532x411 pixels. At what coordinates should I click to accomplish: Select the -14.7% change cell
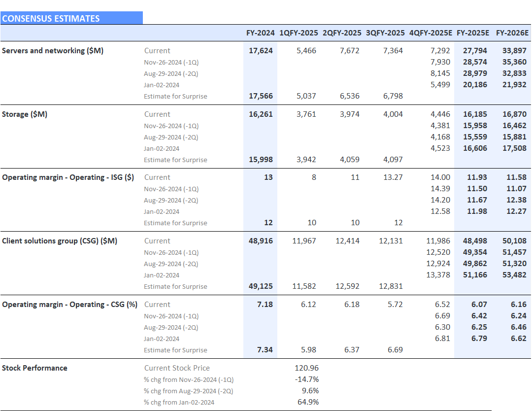pyautogui.click(x=306, y=379)
